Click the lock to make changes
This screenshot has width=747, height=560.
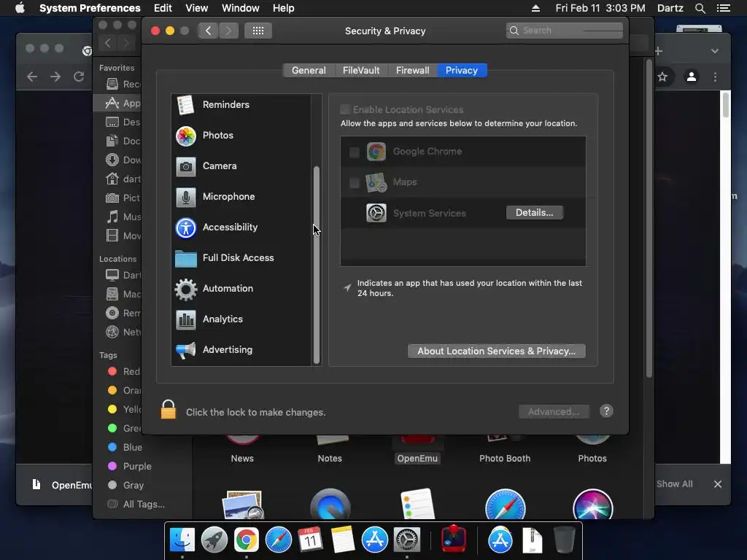pyautogui.click(x=169, y=410)
